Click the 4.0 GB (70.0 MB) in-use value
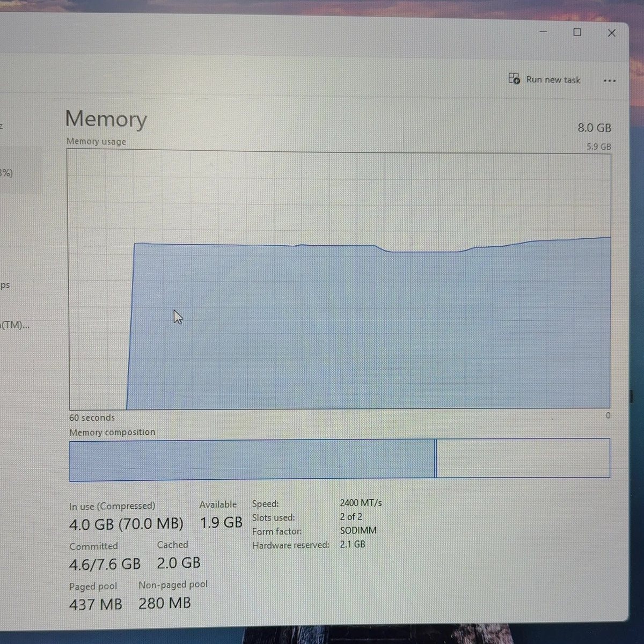 [x=126, y=524]
